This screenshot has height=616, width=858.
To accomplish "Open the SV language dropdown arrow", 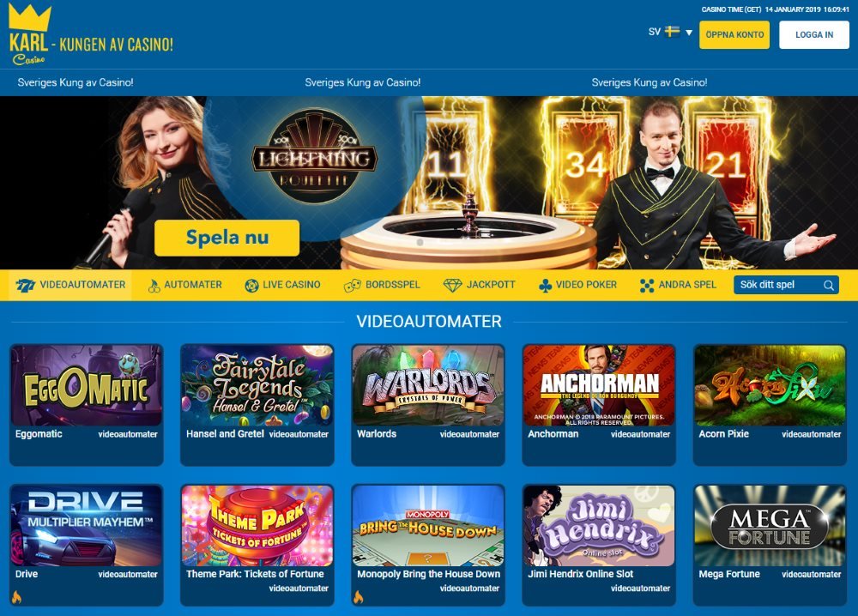I will [689, 33].
